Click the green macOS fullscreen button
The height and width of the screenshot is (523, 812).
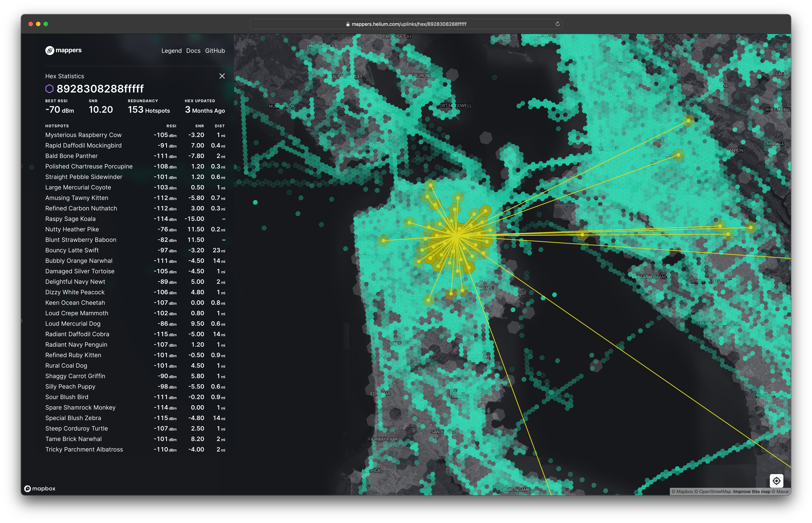(46, 24)
